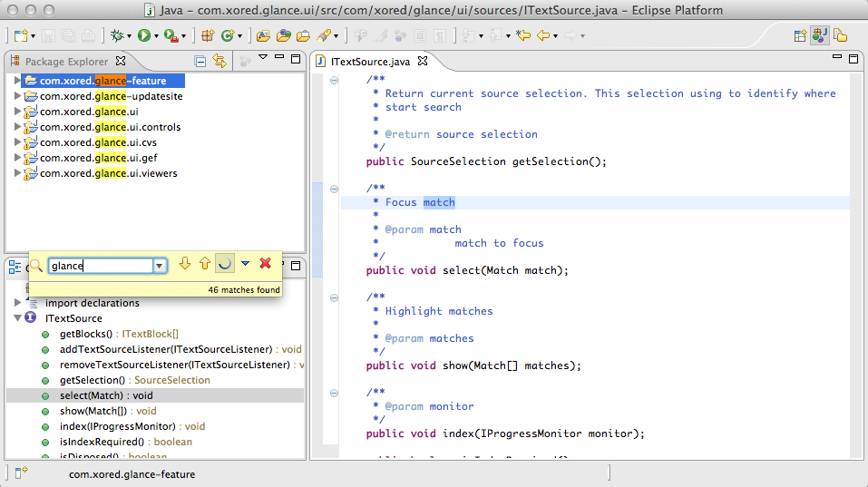Image resolution: width=868 pixels, height=487 pixels.
Task: Expand com.xored.glance-feature project
Action: pyautogui.click(x=17, y=80)
